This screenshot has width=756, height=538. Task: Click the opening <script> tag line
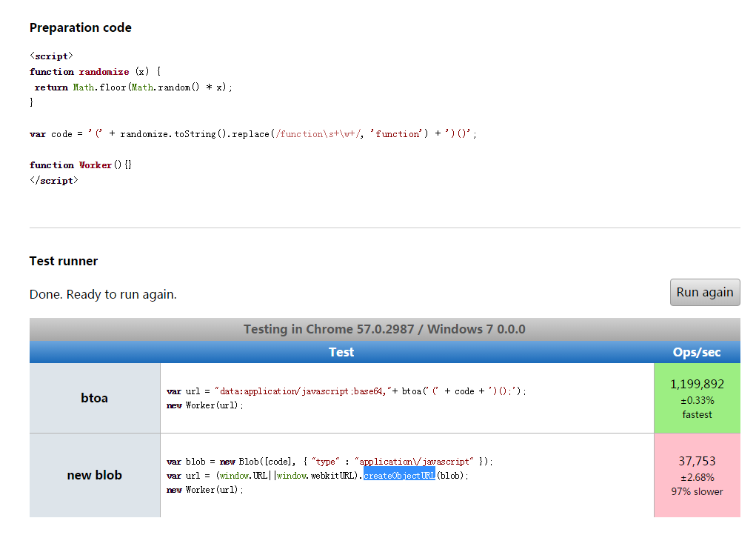pyautogui.click(x=51, y=56)
